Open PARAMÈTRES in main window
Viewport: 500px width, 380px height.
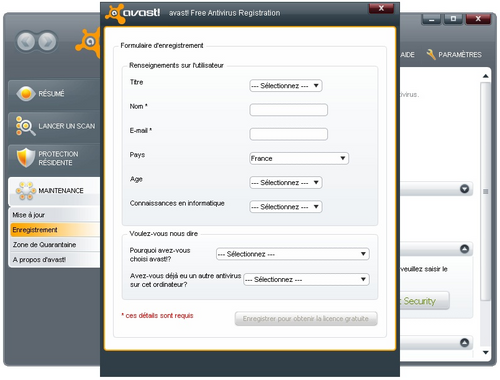[x=460, y=55]
